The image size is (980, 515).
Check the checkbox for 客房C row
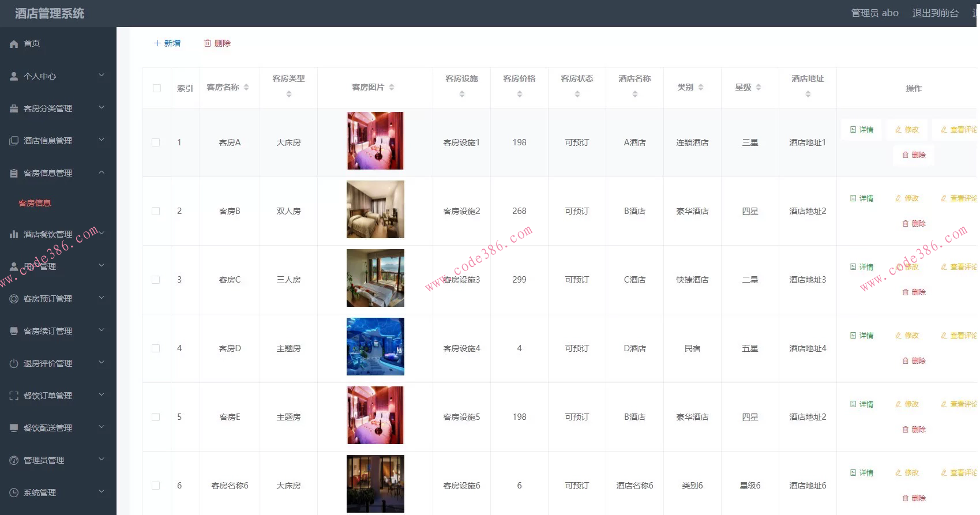click(156, 280)
